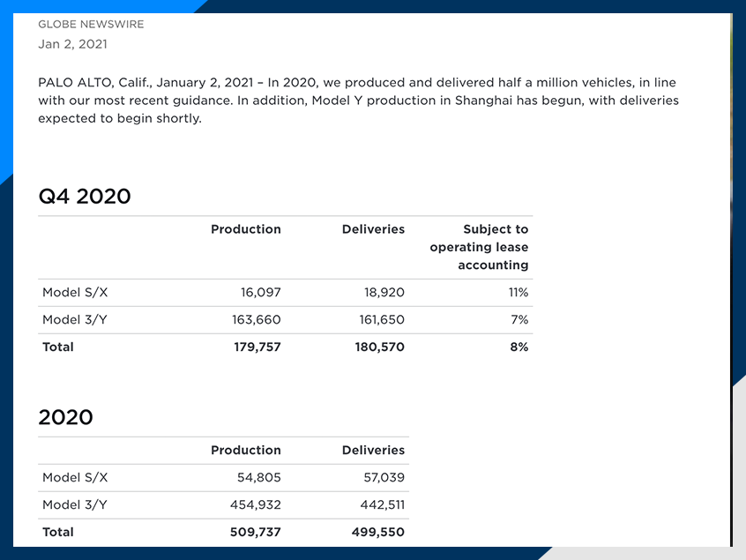Click the Deliveries header in Q4 2020 table
The image size is (746, 560).
(374, 229)
